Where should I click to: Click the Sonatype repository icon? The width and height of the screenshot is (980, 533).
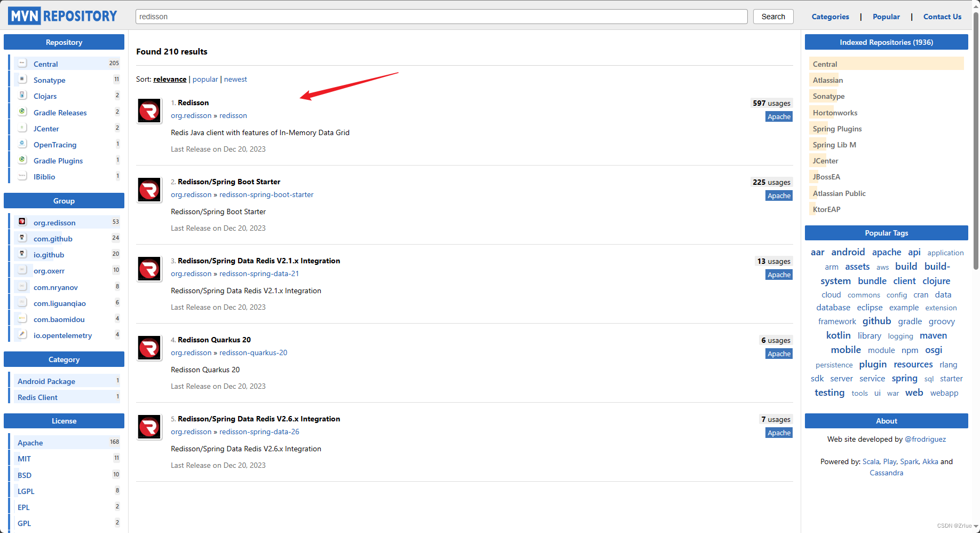coord(22,79)
